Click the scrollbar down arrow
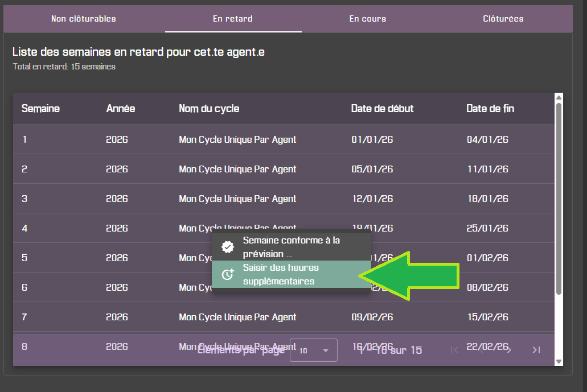The height and width of the screenshot is (392, 587). click(x=559, y=362)
